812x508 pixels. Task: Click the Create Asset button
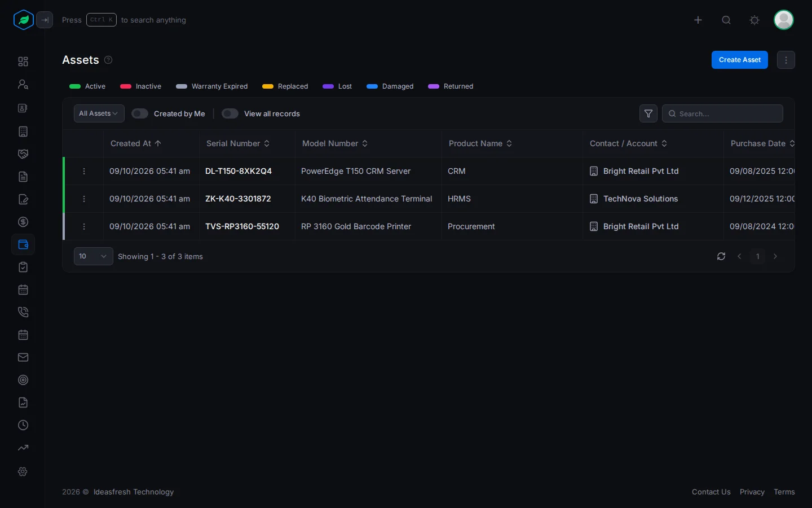pyautogui.click(x=740, y=60)
